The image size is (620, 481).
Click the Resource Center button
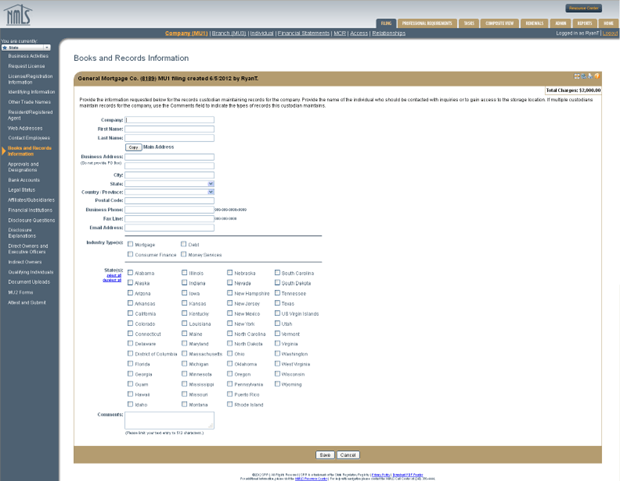point(584,8)
